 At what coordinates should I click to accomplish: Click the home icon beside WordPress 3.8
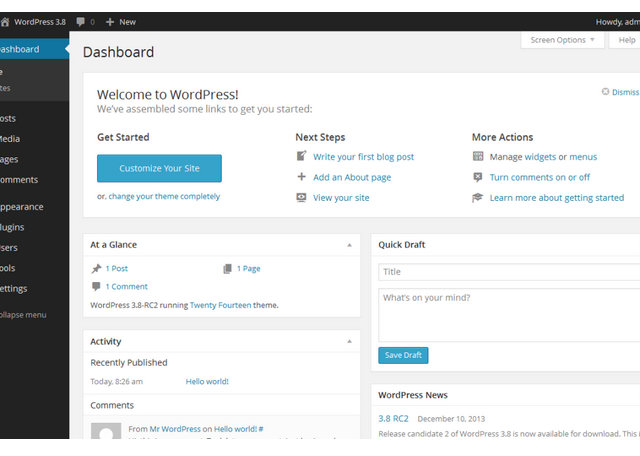tap(4, 22)
